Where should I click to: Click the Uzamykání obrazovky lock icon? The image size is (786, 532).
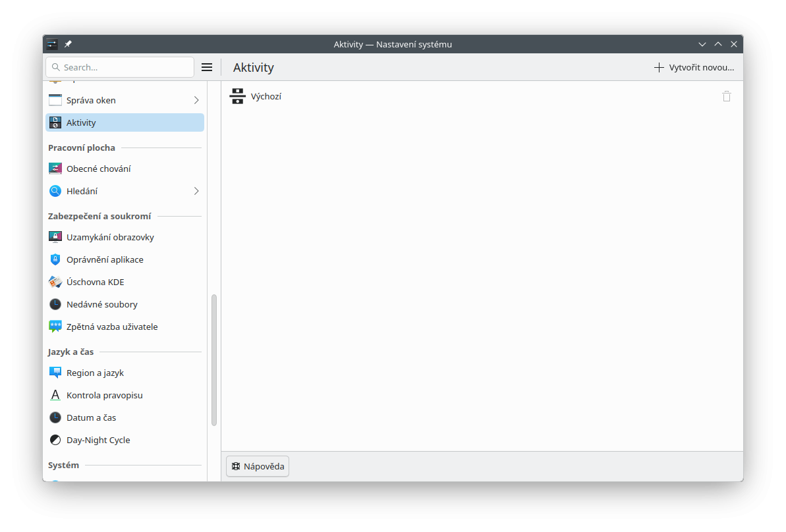coord(55,237)
